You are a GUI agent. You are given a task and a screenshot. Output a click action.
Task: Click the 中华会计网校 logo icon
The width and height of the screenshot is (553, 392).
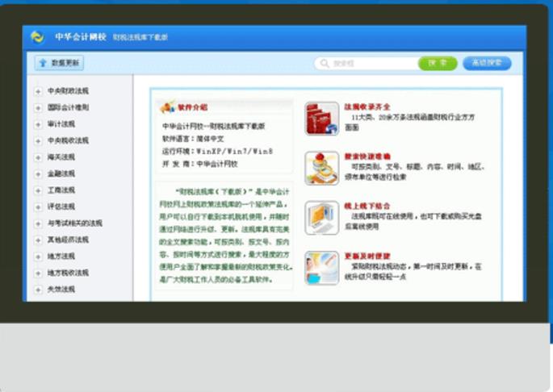(x=38, y=36)
